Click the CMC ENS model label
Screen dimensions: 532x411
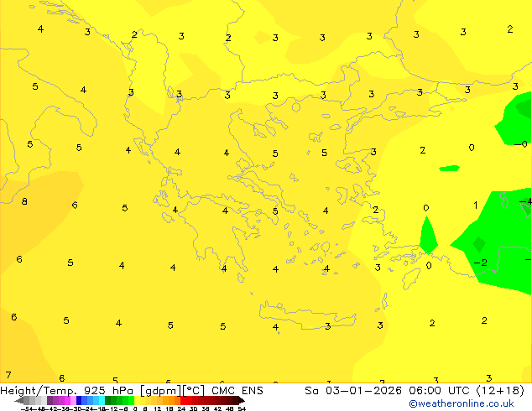[237, 390]
